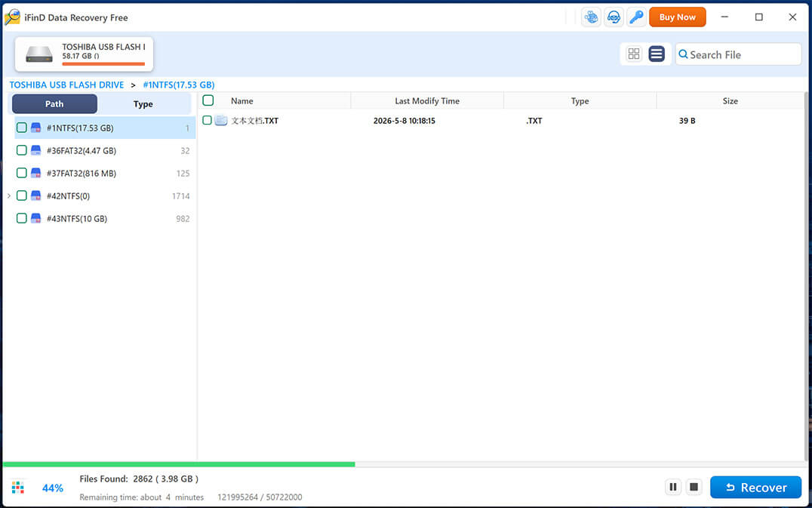Screen dimensions: 812x508
Task: Open the customer support headset icon
Action: click(614, 17)
